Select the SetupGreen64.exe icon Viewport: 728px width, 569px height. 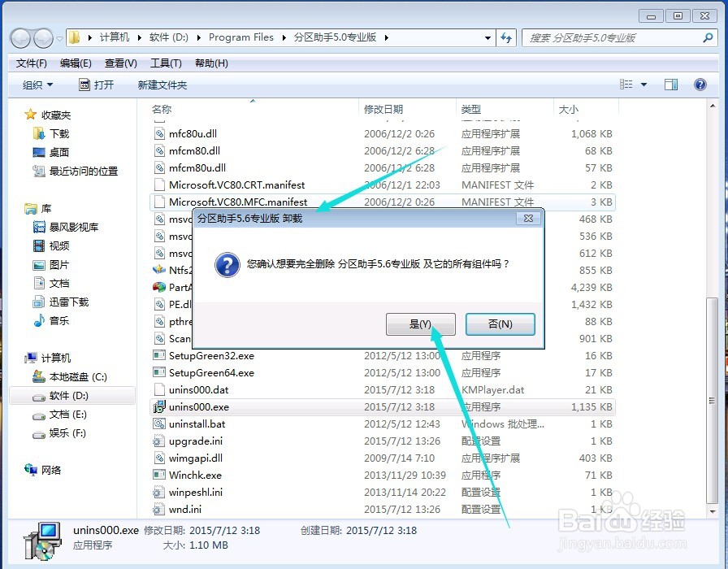pyautogui.click(x=159, y=372)
